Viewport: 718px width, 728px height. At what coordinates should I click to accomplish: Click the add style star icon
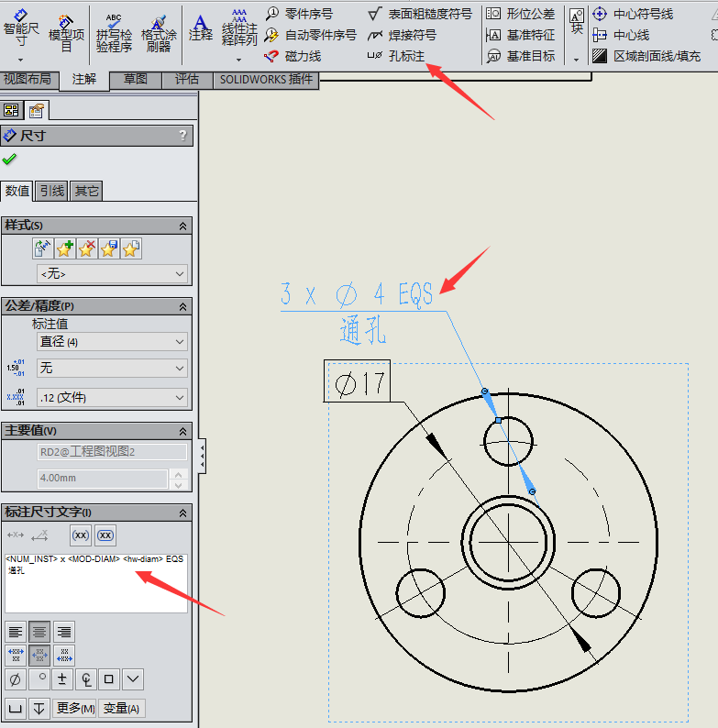click(64, 248)
